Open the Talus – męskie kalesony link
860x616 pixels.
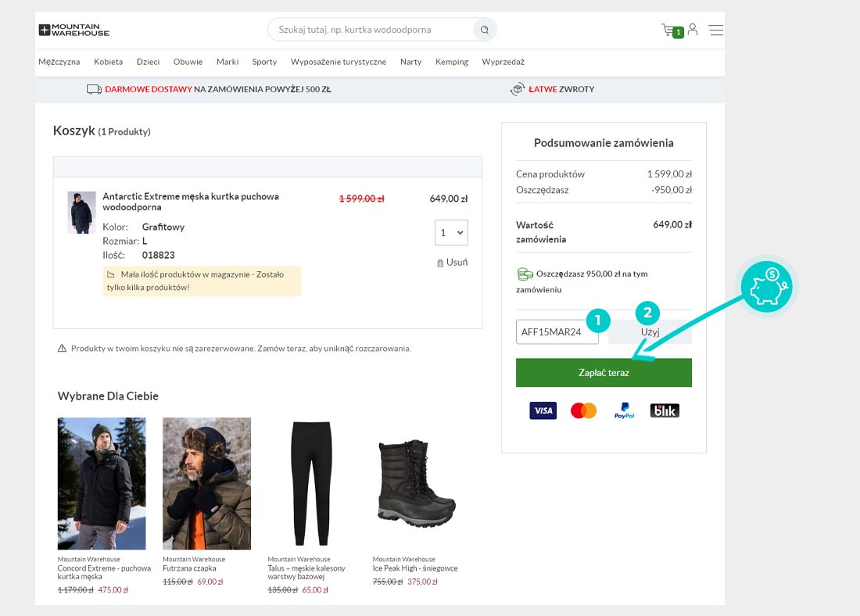[x=306, y=572]
